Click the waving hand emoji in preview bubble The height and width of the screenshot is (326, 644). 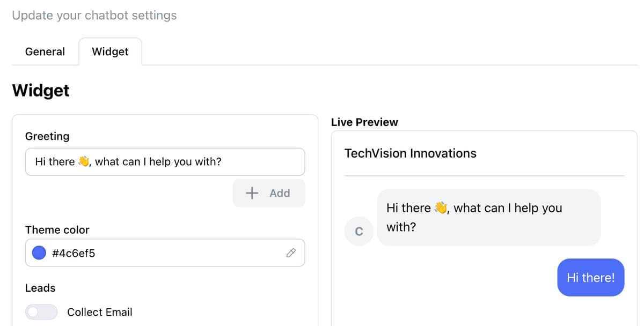(x=441, y=208)
